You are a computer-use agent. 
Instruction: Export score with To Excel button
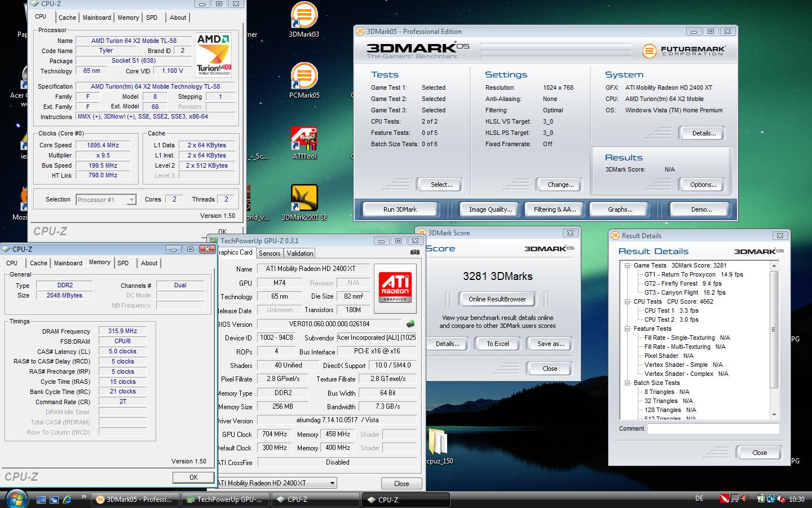coord(498,344)
